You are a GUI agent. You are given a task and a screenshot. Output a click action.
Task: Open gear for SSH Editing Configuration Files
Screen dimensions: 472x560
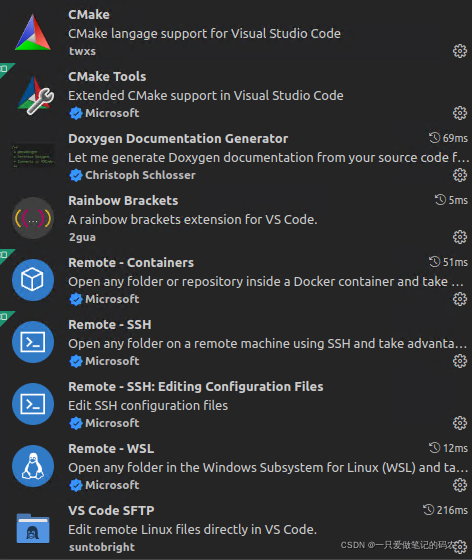click(460, 423)
